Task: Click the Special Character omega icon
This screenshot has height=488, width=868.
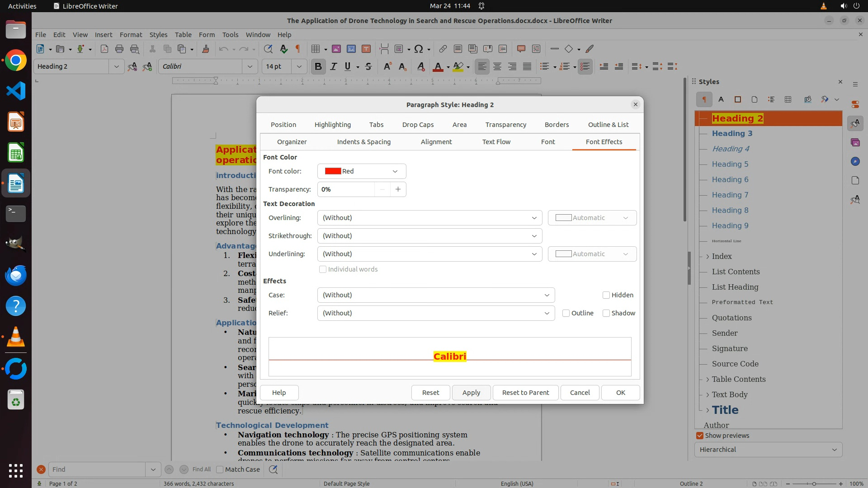Action: point(419,49)
